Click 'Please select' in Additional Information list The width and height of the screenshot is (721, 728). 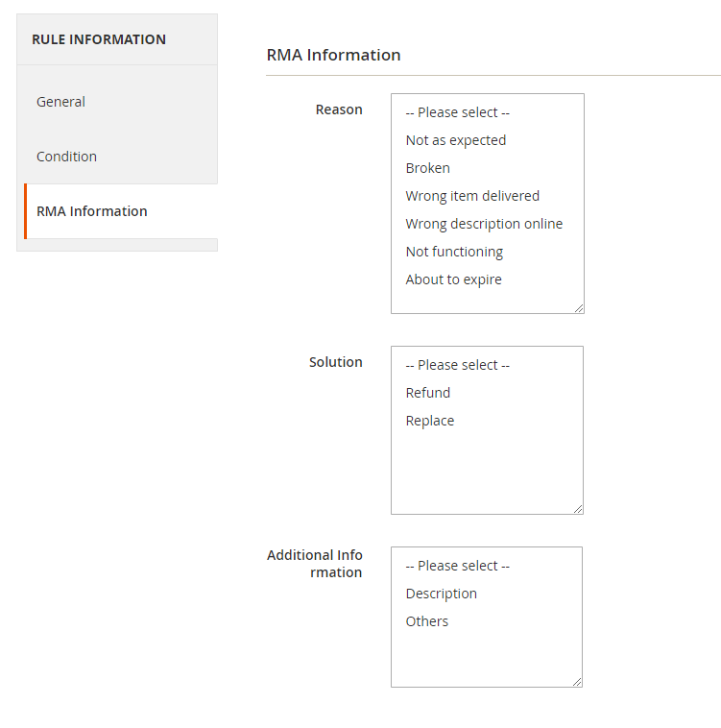pos(458,566)
